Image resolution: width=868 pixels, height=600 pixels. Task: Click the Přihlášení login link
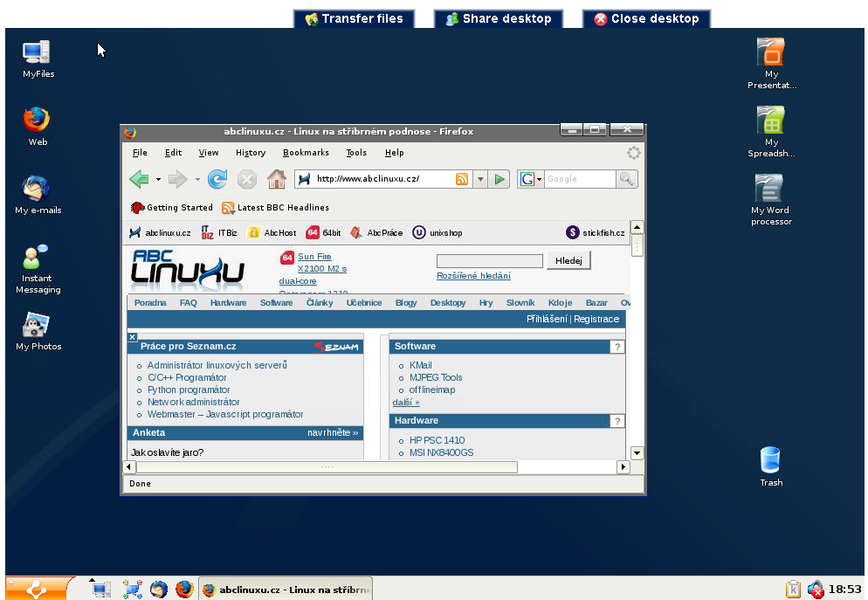click(x=547, y=319)
